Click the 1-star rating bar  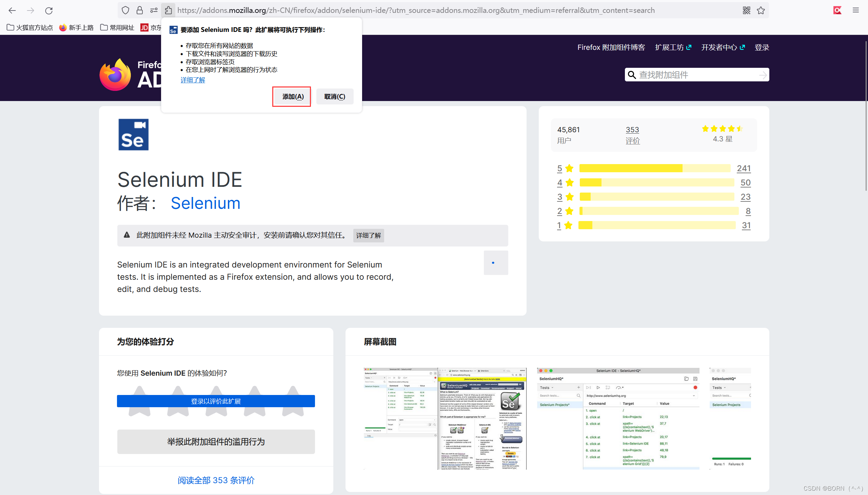pos(657,225)
